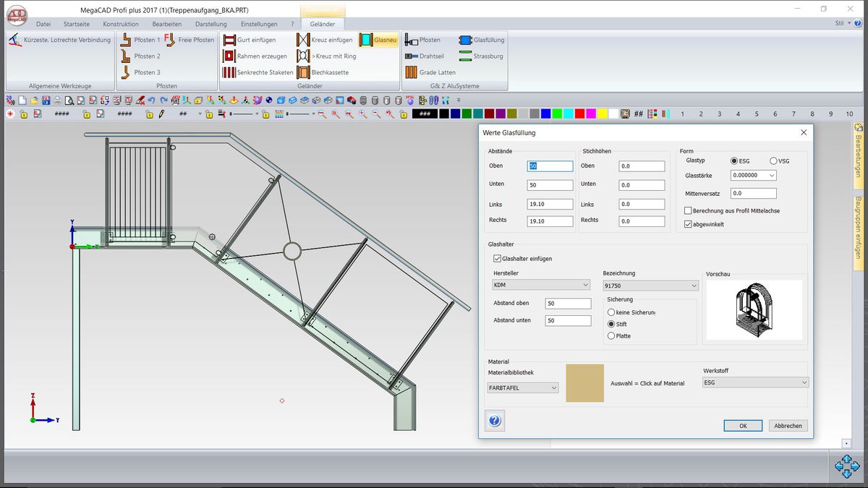
Task: Select the Senkrechte Staketen tool
Action: click(230, 72)
